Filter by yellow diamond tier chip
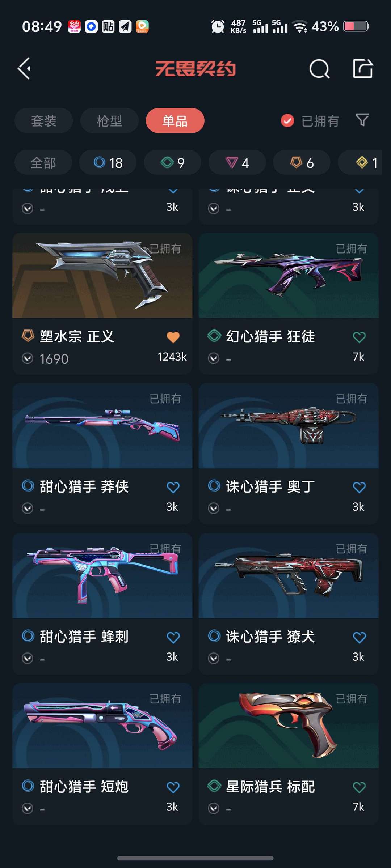391x868 pixels. point(360,163)
